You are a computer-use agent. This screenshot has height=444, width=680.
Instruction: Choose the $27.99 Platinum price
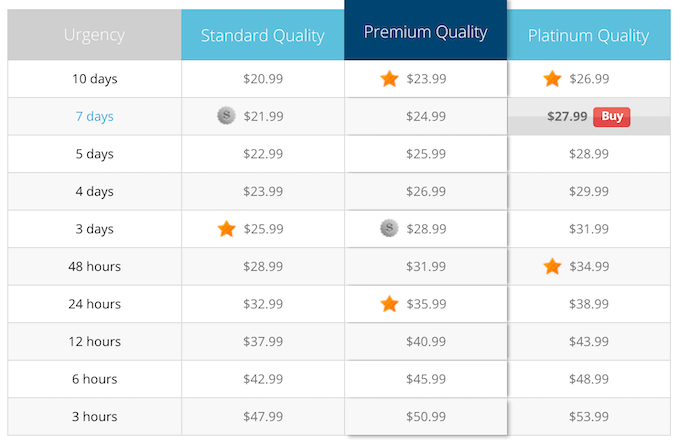[567, 116]
